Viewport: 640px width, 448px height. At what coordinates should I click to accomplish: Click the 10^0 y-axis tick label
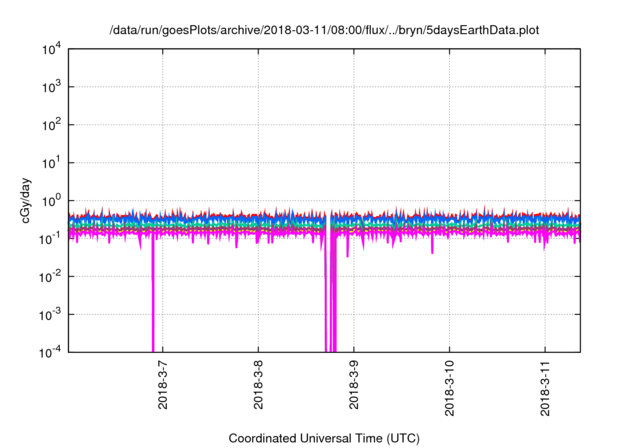[x=51, y=201]
